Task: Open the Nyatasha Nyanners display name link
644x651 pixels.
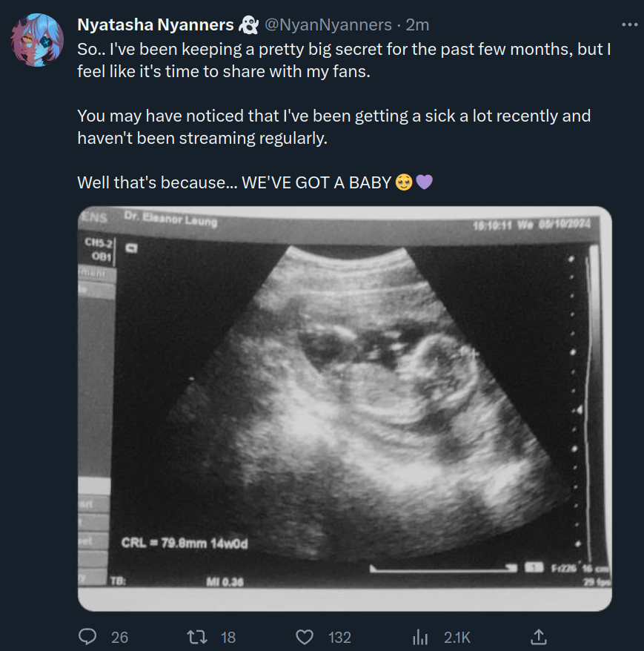Action: tap(156, 25)
